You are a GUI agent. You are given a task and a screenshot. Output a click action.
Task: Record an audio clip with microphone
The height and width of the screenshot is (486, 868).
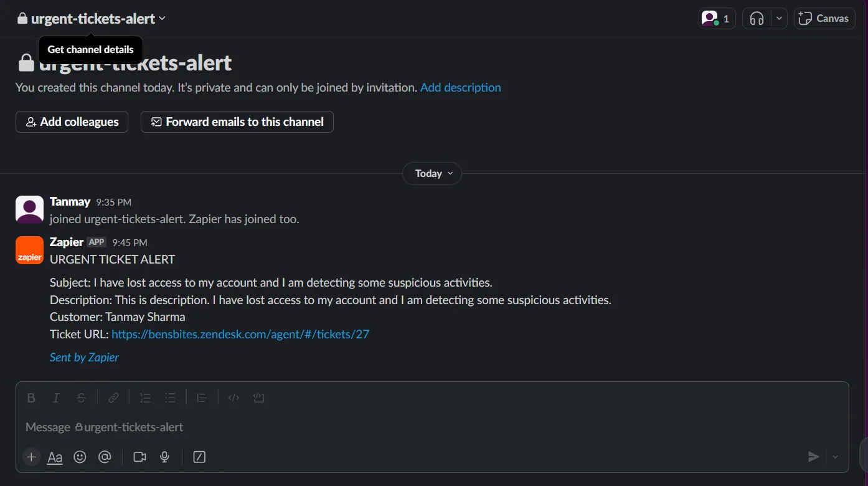(x=164, y=457)
